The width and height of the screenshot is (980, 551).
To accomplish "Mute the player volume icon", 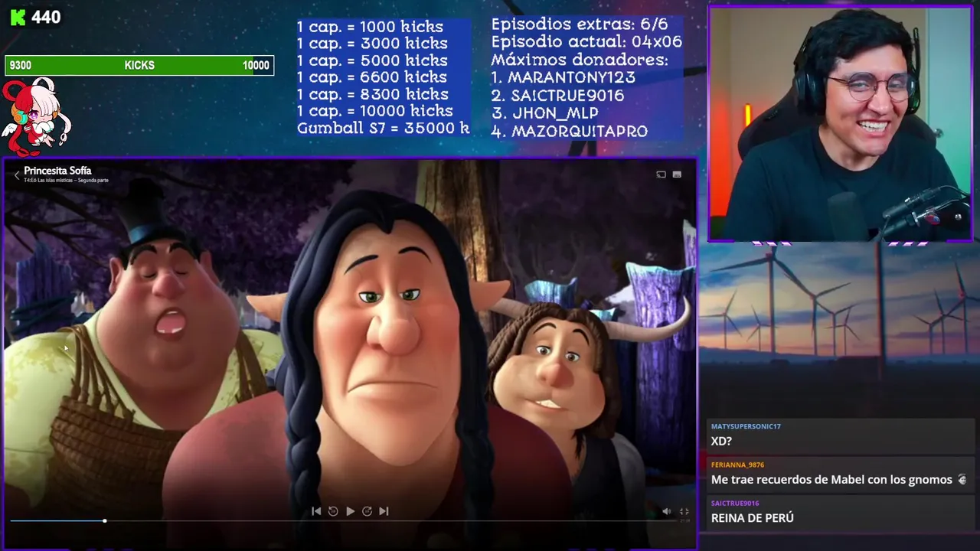I will (x=666, y=511).
